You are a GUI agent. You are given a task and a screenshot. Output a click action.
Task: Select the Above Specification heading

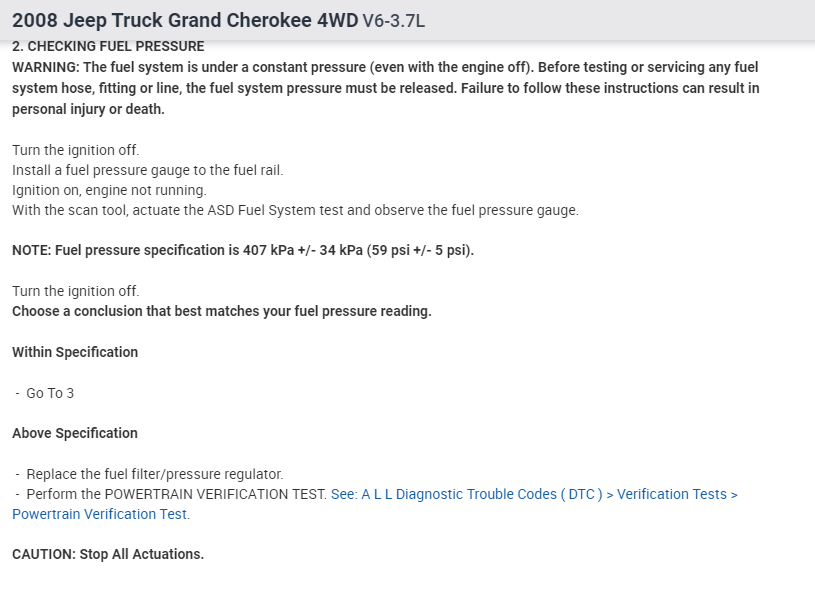[75, 433]
